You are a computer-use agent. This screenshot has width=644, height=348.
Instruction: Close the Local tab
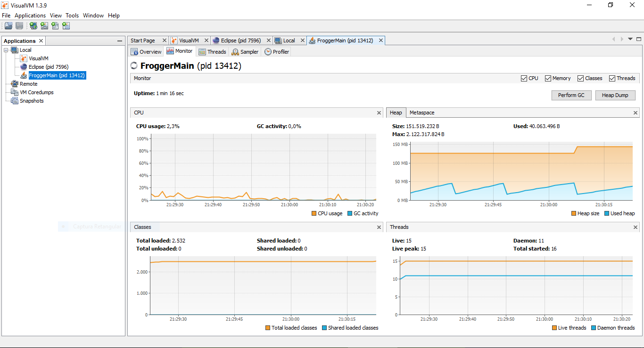302,40
